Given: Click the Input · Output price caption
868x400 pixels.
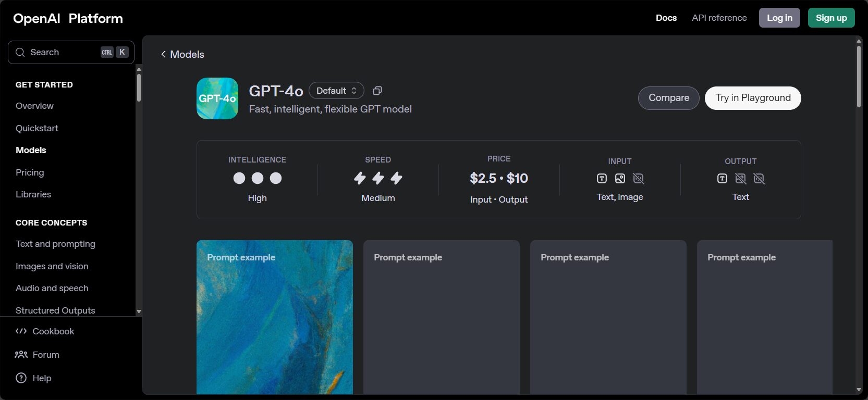Looking at the screenshot, I should click(499, 199).
